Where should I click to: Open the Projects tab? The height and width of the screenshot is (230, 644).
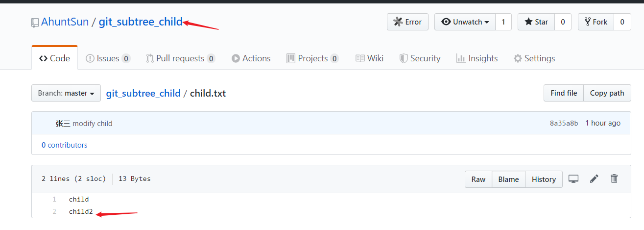point(312,58)
